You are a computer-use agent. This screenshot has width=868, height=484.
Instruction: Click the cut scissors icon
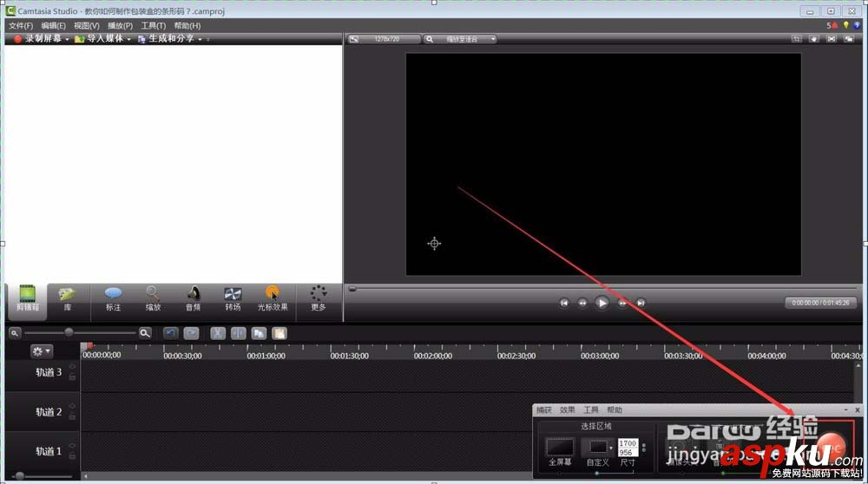pos(218,333)
